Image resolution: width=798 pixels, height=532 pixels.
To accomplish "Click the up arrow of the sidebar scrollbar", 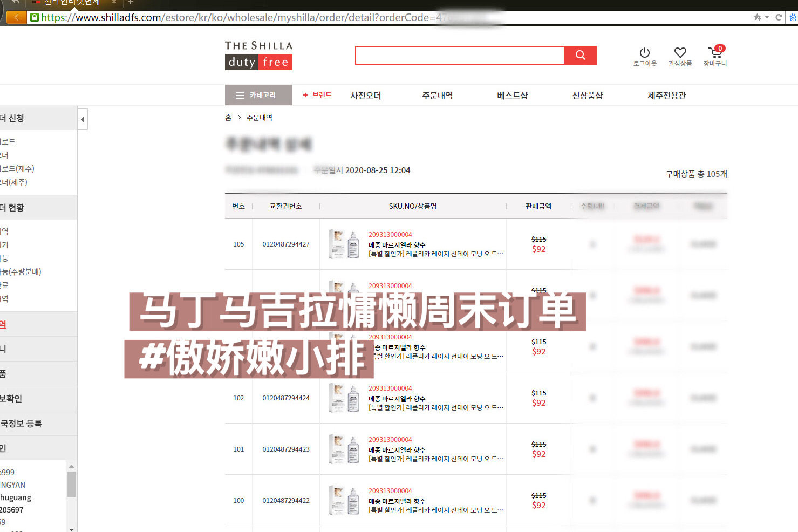I will (x=71, y=466).
